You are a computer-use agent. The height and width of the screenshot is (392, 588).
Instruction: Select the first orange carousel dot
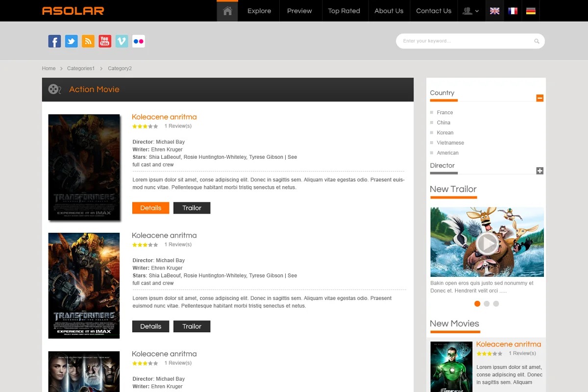(x=477, y=304)
